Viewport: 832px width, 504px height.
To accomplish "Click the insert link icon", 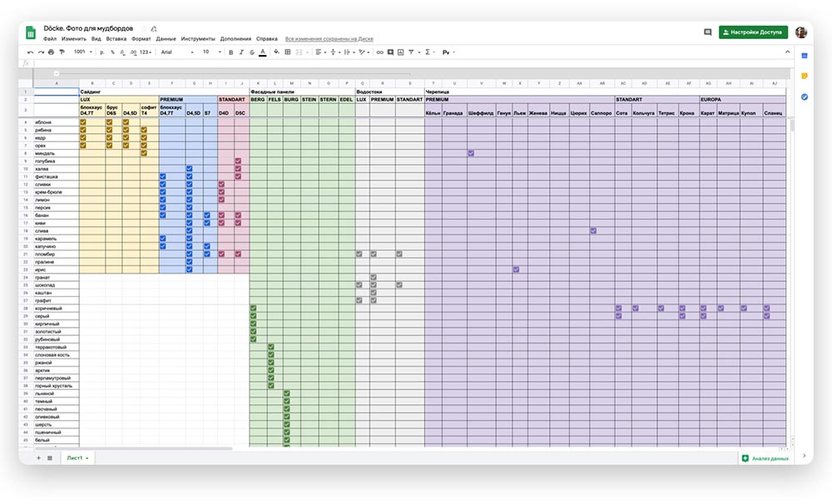I will (x=379, y=52).
